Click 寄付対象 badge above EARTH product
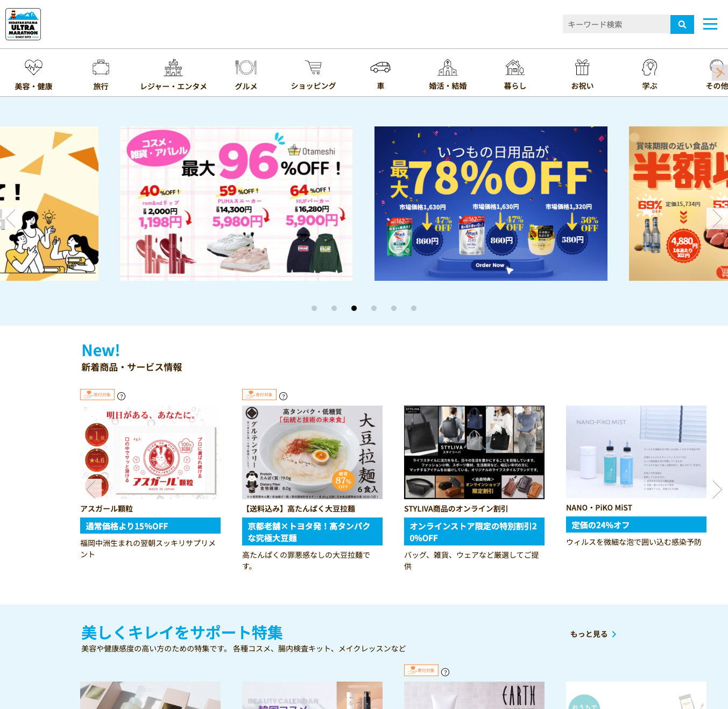 421,670
